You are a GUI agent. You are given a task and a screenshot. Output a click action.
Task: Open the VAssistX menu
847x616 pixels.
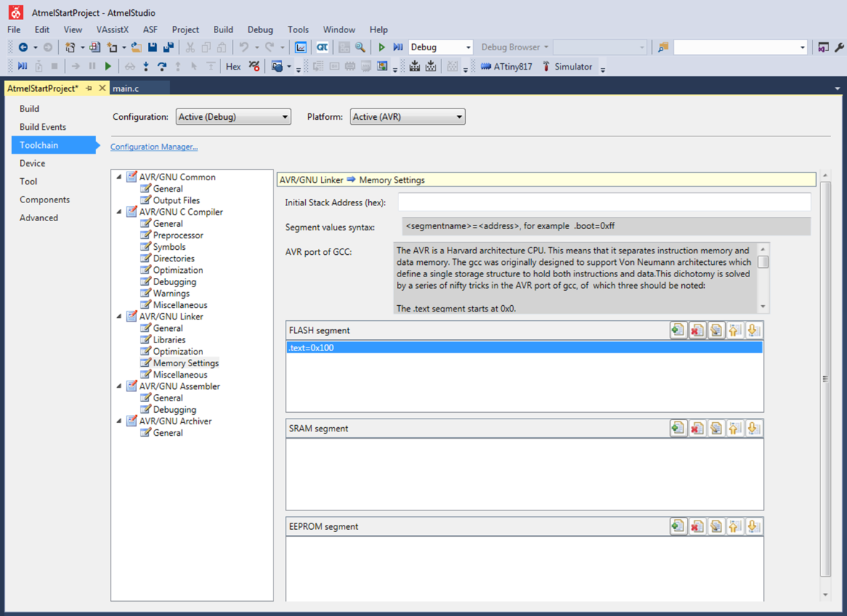(x=113, y=29)
